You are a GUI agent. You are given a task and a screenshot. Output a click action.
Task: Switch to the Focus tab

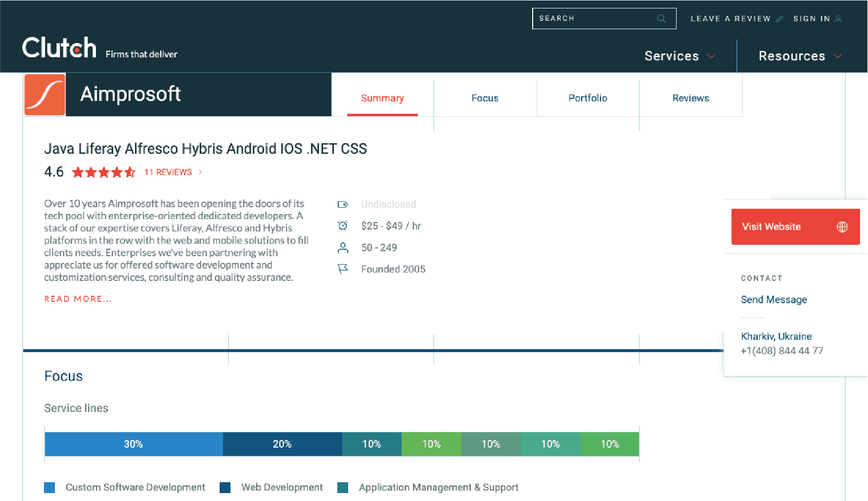coord(485,98)
